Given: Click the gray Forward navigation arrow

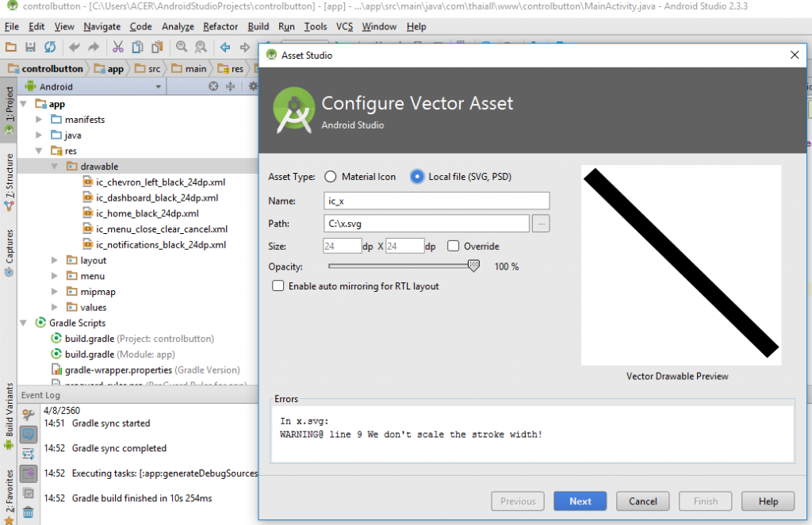Looking at the screenshot, I should (x=244, y=47).
